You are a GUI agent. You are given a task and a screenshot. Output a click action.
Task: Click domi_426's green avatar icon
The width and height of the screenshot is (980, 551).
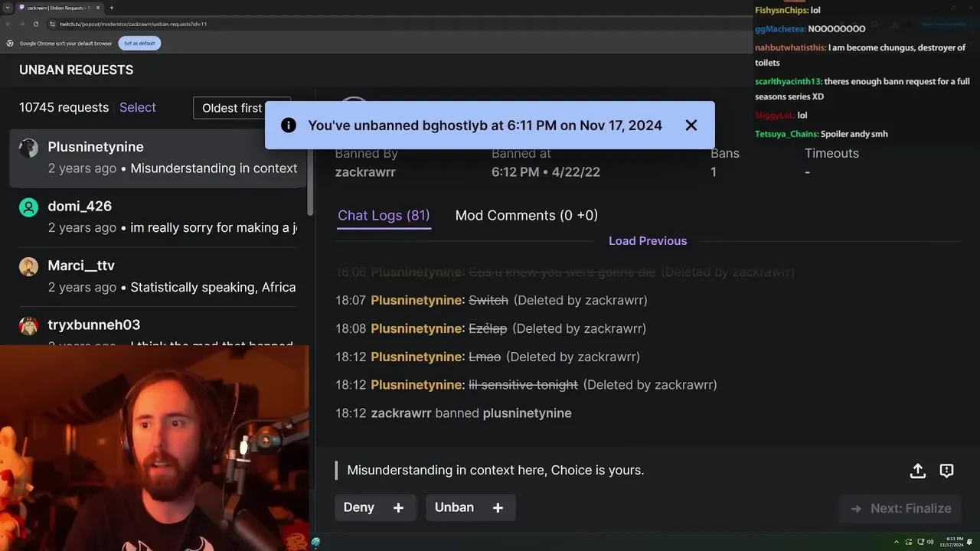click(28, 207)
